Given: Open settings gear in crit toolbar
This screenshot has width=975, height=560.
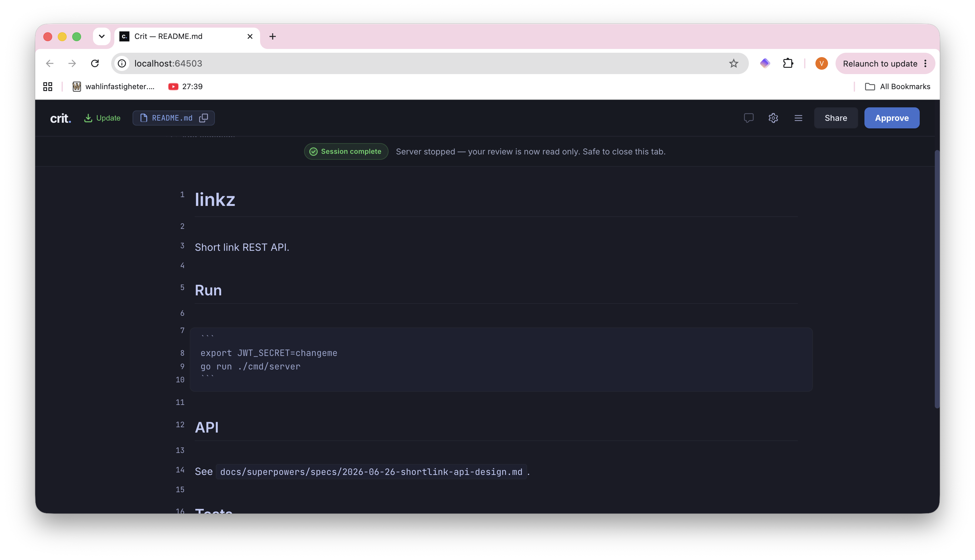Looking at the screenshot, I should point(773,118).
